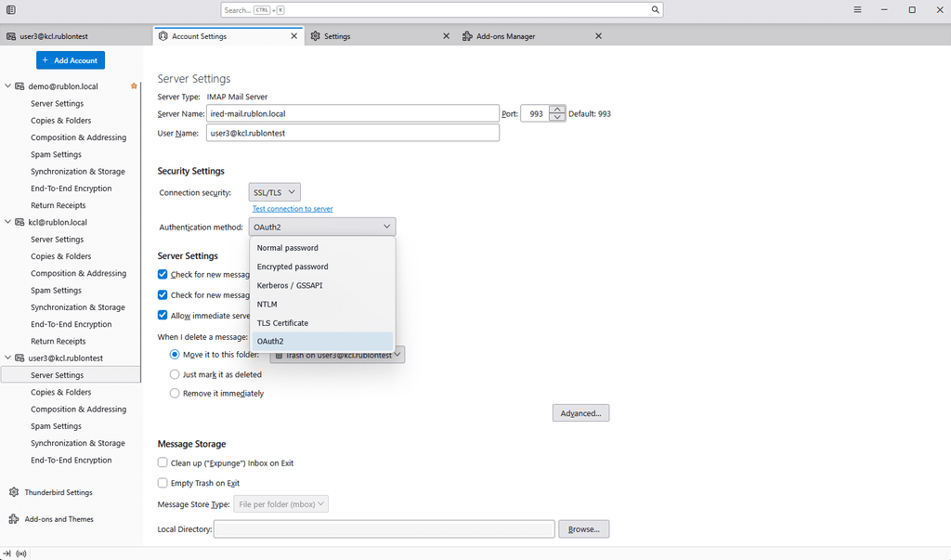Screen dimensions: 951x560
Task: Collapse the Authentication method dropdown
Action: coord(322,227)
